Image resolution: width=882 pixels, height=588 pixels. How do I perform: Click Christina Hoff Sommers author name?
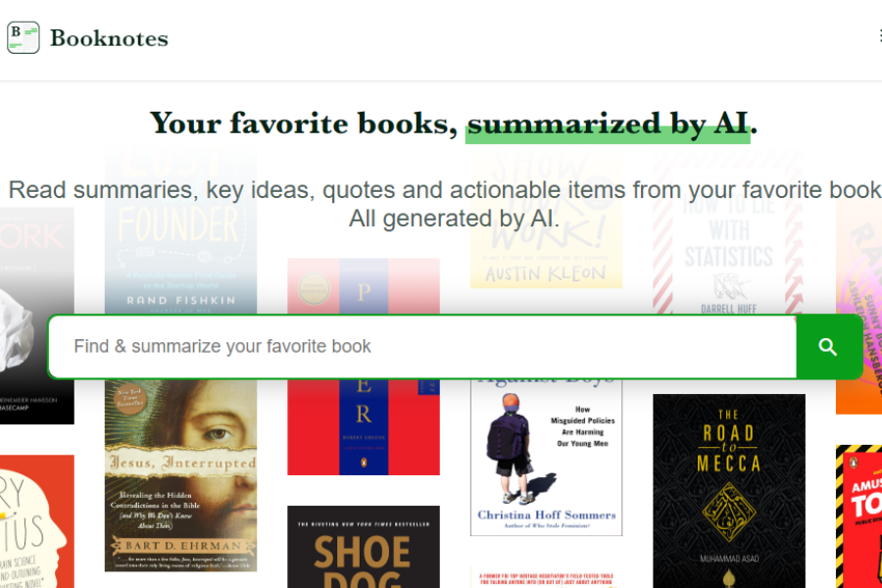545,514
